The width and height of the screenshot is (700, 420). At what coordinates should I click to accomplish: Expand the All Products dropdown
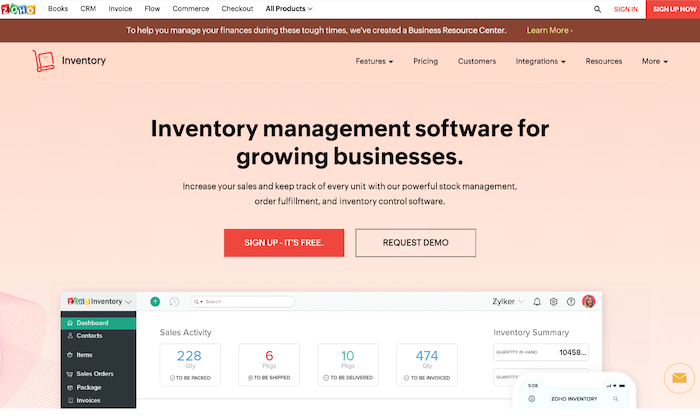point(289,8)
